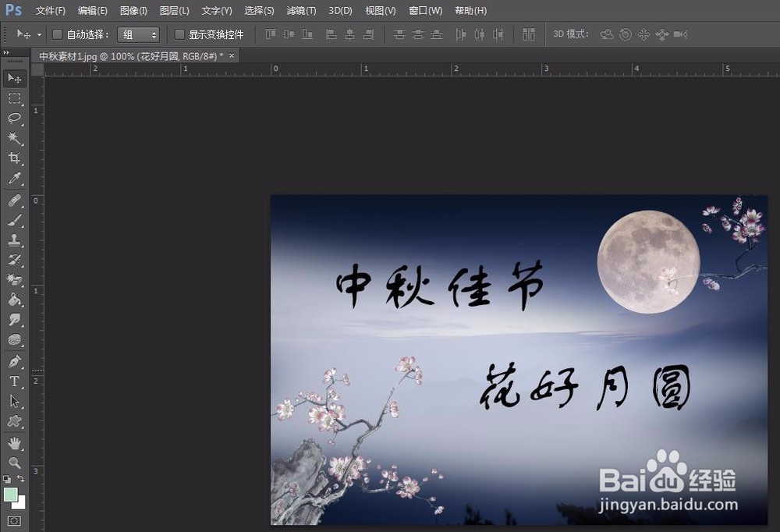Open the 窗口 menu
This screenshot has width=780, height=532.
(424, 10)
